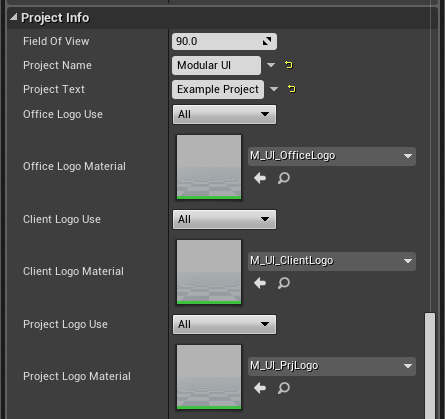
Task: Click the Project Text input field
Action: pos(218,89)
